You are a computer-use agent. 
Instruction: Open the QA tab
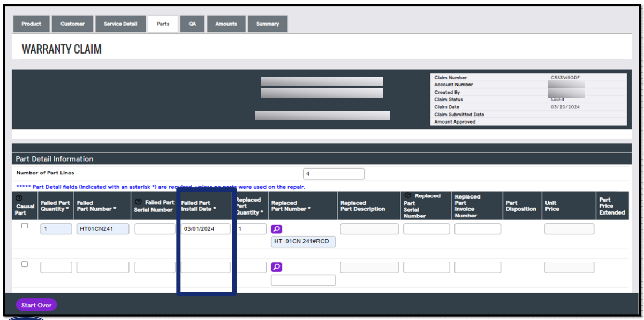point(192,24)
